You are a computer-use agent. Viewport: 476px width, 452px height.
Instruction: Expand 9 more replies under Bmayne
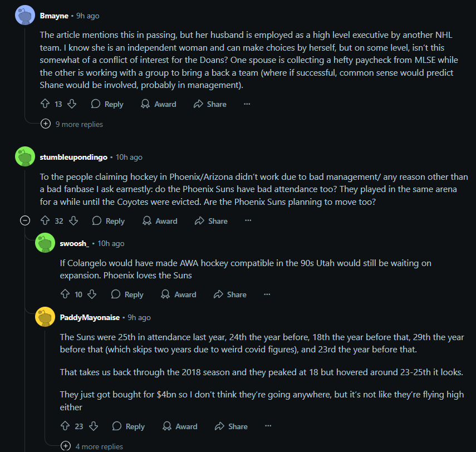pyautogui.click(x=73, y=124)
